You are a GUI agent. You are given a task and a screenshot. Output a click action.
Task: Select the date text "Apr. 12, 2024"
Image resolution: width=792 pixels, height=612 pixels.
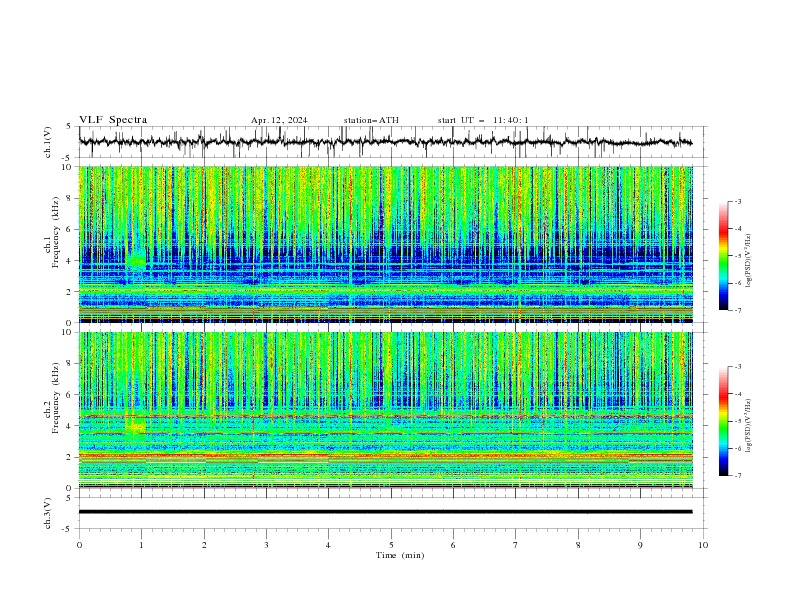tap(279, 120)
